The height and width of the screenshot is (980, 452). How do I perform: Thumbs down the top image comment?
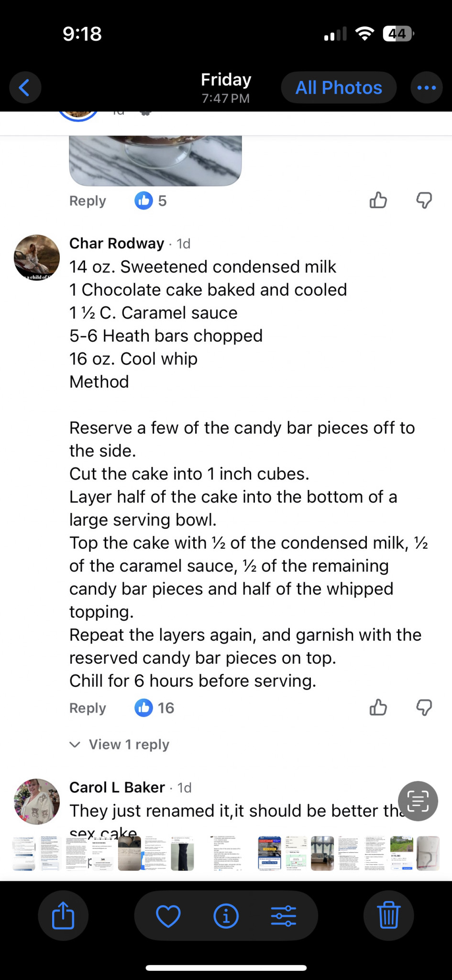pyautogui.click(x=424, y=200)
